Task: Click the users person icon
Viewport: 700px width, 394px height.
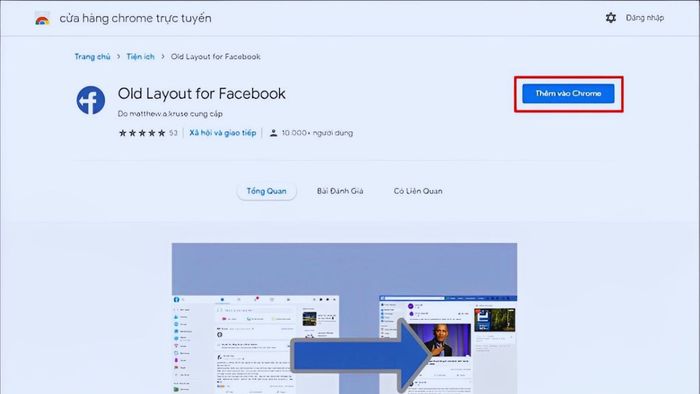Action: (273, 133)
